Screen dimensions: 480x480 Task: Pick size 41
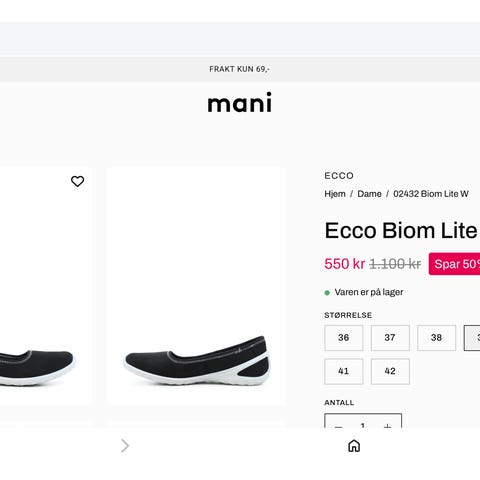[344, 371]
